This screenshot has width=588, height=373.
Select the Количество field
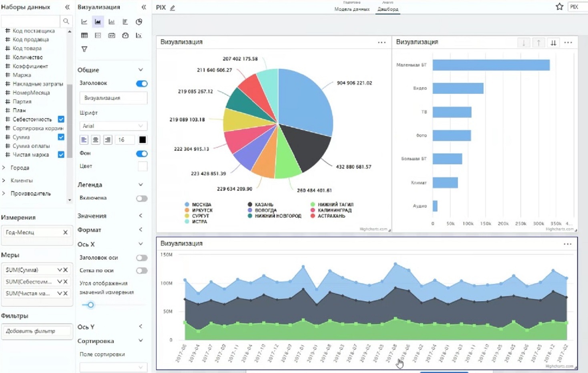coord(27,57)
